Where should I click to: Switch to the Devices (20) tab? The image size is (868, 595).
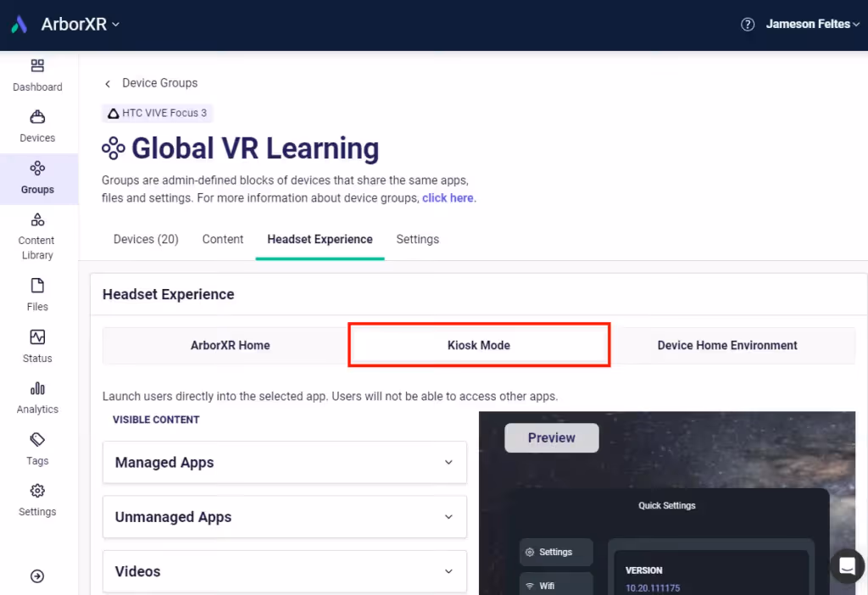(146, 239)
